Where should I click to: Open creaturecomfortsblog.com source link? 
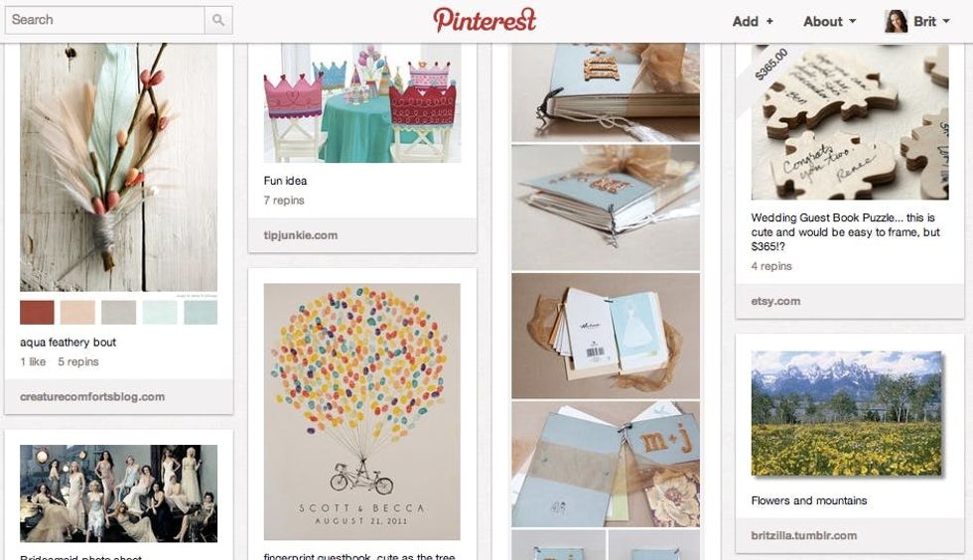tap(92, 397)
